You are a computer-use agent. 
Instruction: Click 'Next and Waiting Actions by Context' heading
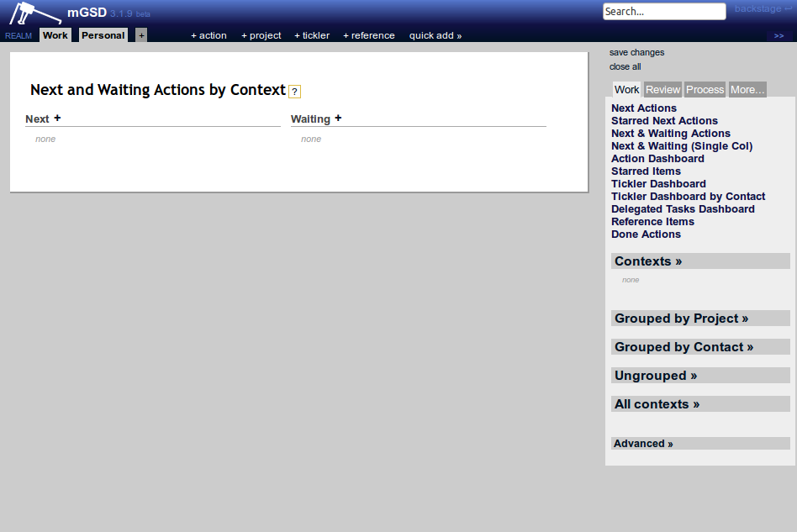pos(158,90)
